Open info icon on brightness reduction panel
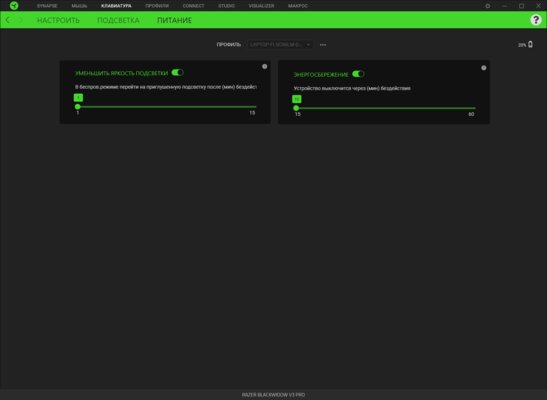This screenshot has width=547, height=400. pyautogui.click(x=264, y=66)
